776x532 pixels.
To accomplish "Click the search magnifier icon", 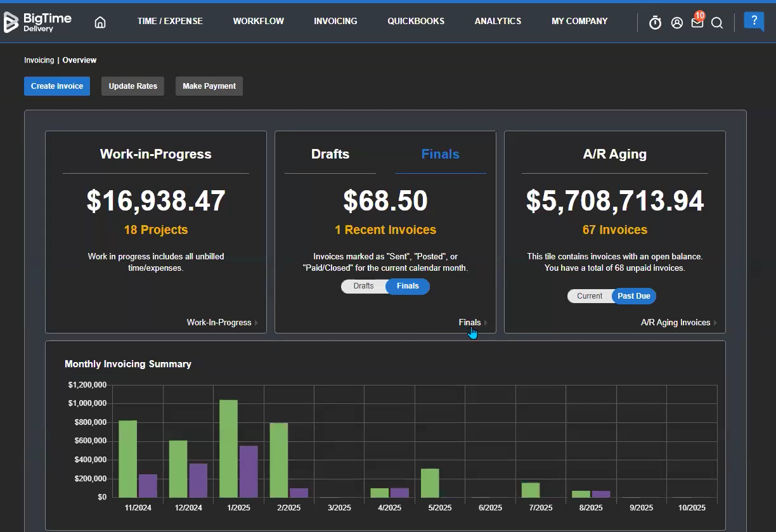I will tap(717, 23).
